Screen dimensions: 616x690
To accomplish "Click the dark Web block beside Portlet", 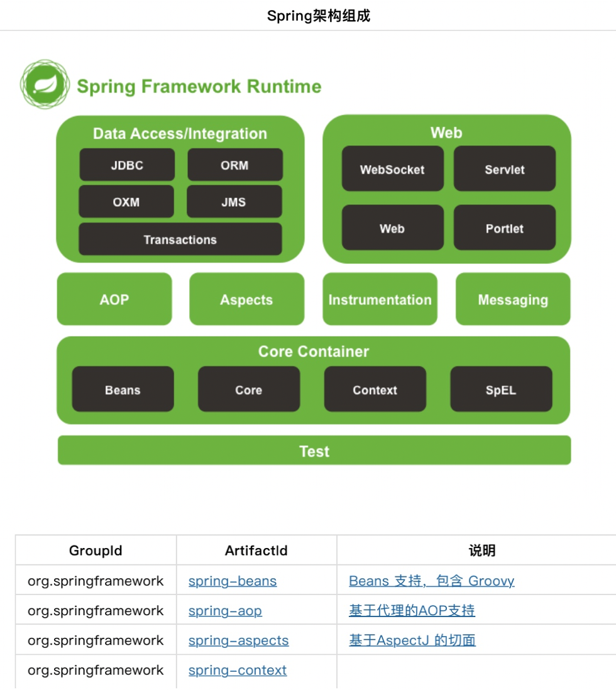I will 392,227.
